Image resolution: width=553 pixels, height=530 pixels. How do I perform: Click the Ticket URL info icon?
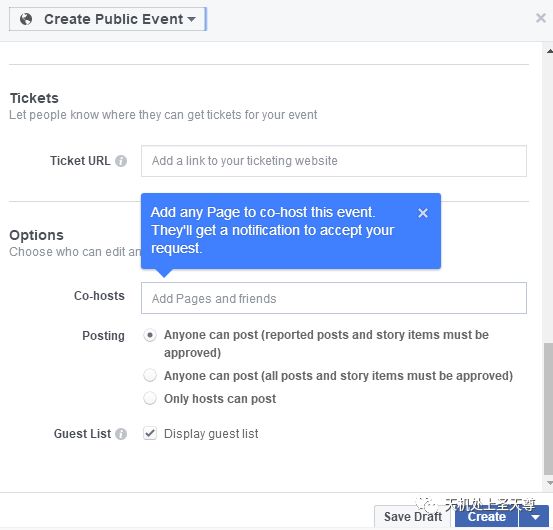[121, 161]
